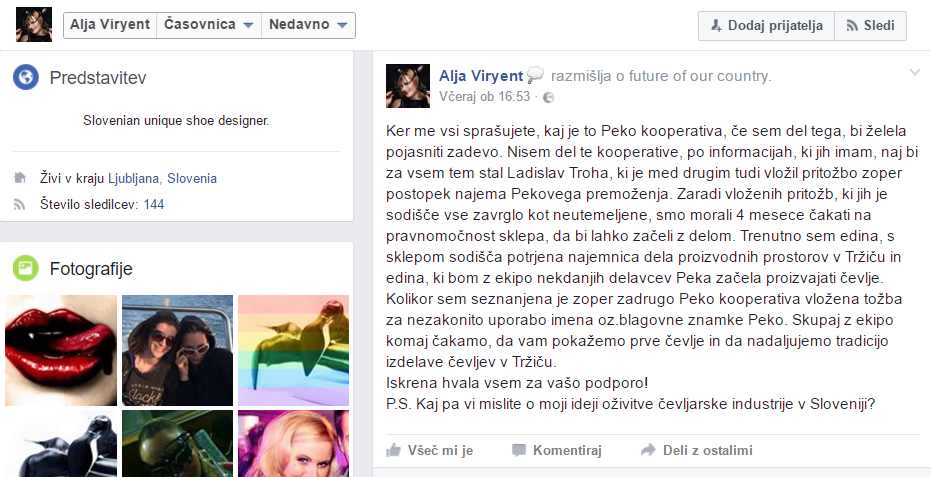931x477 pixels.
Task: Click the green Fotografije section icon
Action: tap(26, 268)
